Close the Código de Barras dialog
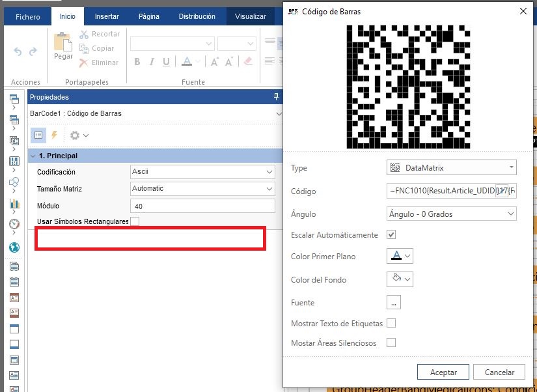Viewport: 537px width, 392px height. pyautogui.click(x=523, y=11)
